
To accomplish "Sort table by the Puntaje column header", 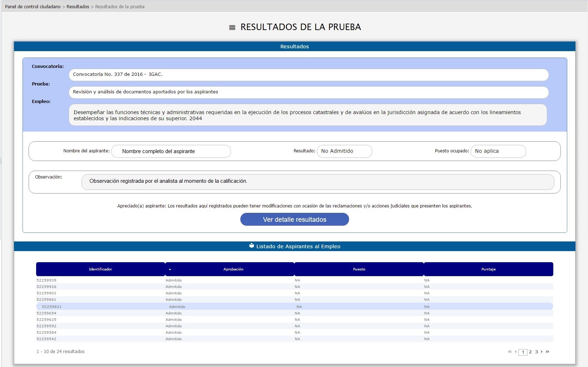I will pos(488,269).
